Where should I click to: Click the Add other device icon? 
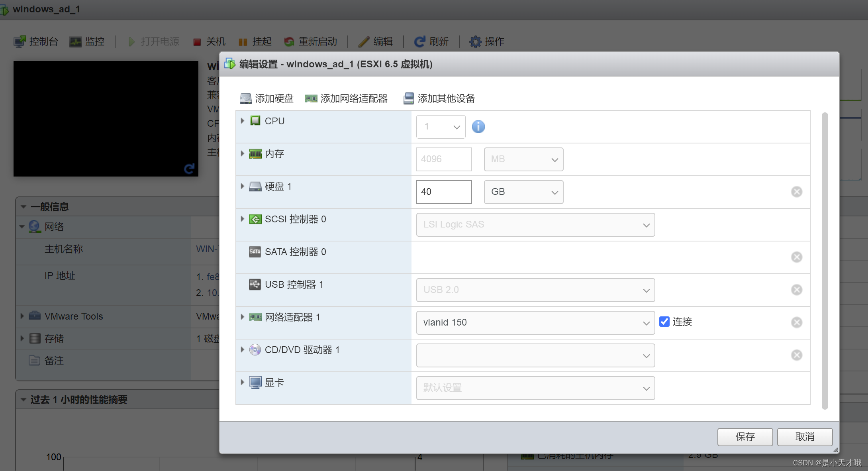408,98
